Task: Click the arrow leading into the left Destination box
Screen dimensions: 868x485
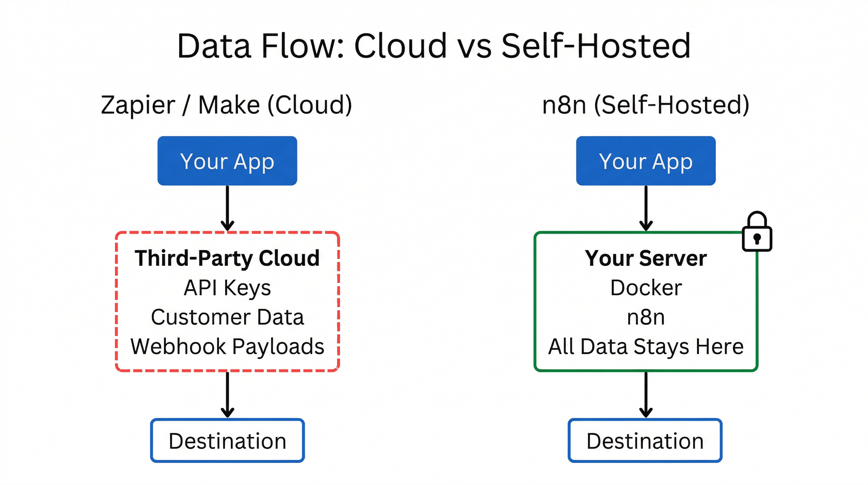Action: [x=228, y=395]
